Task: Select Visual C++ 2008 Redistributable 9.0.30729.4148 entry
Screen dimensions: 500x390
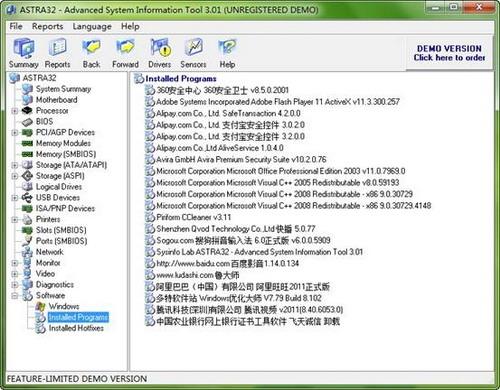Action: 293,206
